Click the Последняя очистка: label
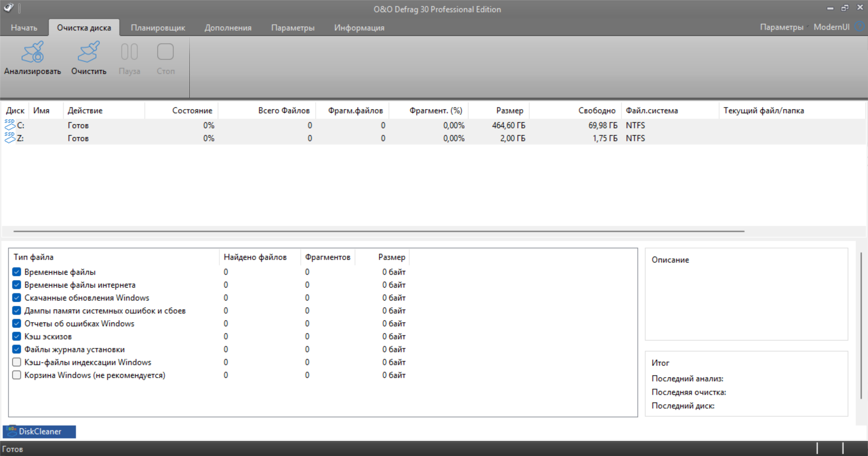 pos(689,392)
